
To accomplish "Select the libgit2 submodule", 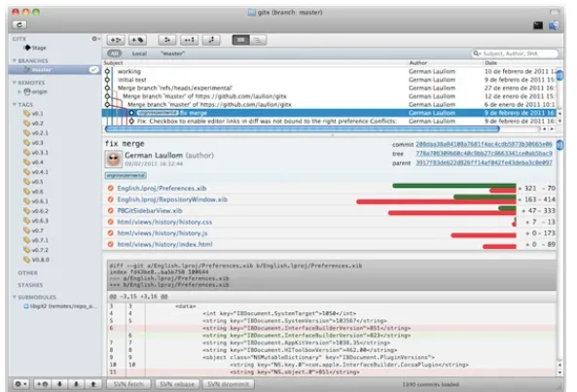I will pos(60,306).
